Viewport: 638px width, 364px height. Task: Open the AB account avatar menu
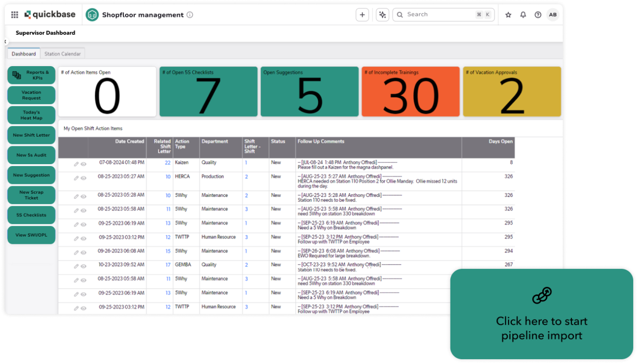(x=553, y=15)
